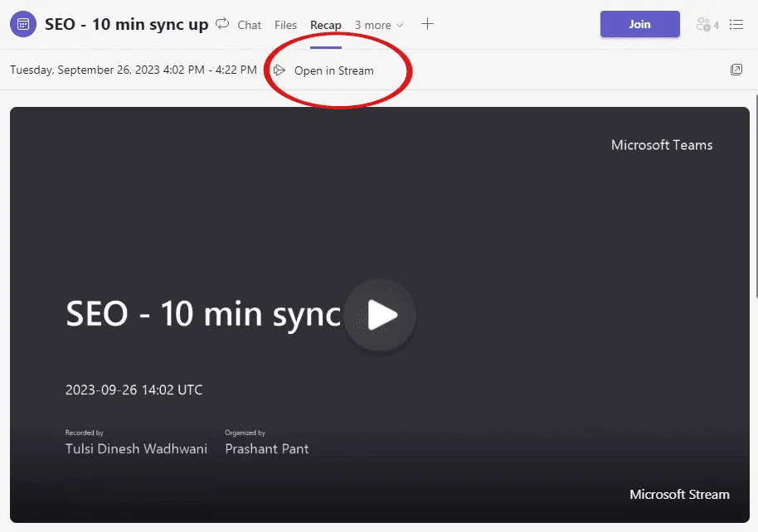Click the purple calendar meeting icon
This screenshot has height=532, width=758.
(x=23, y=24)
